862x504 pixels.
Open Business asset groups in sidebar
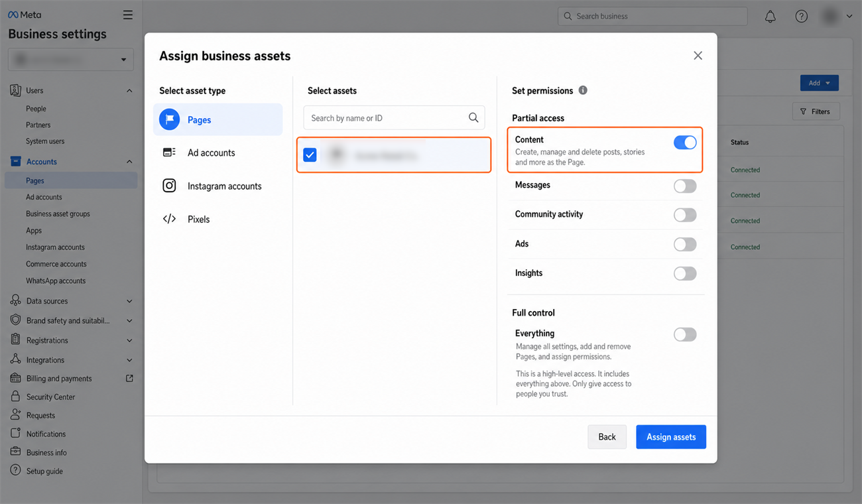click(58, 214)
